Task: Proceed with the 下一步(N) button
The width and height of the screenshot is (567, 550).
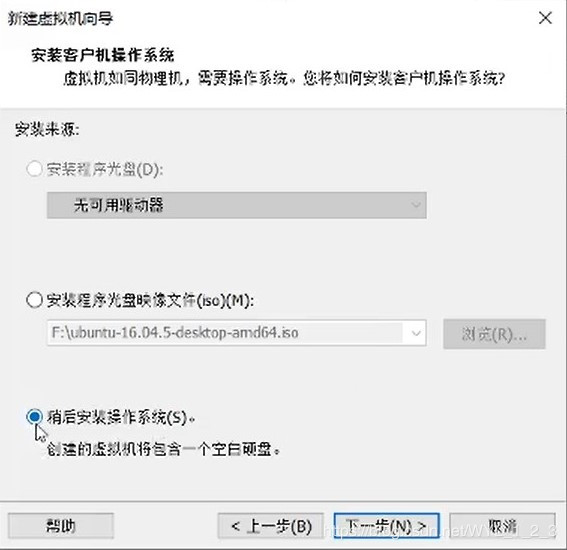Action: [x=386, y=525]
